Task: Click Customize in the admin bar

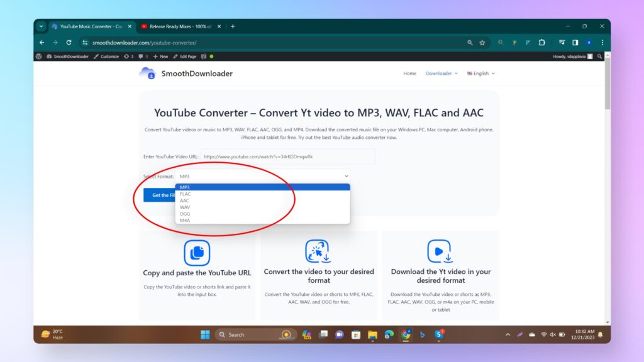Action: tap(106, 57)
